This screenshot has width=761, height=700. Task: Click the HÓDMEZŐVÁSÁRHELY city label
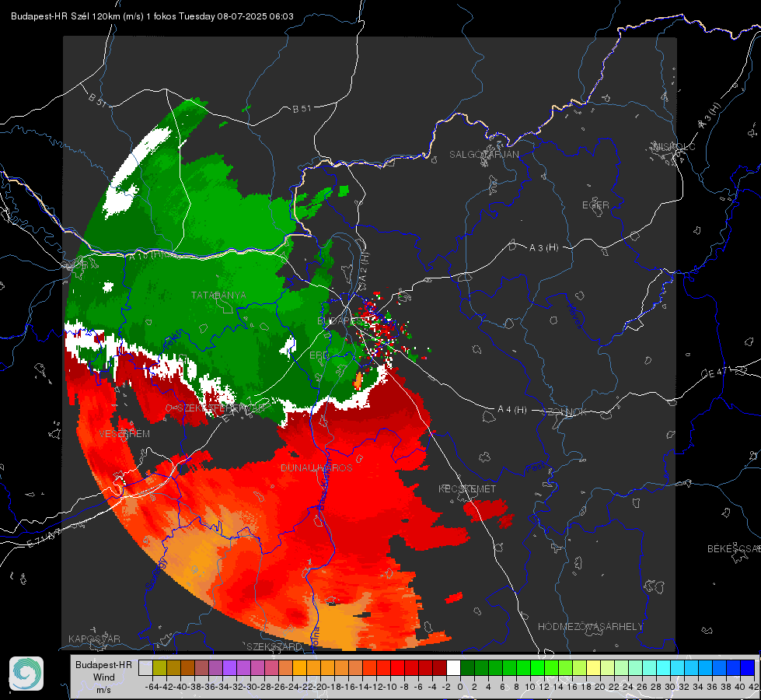591,627
